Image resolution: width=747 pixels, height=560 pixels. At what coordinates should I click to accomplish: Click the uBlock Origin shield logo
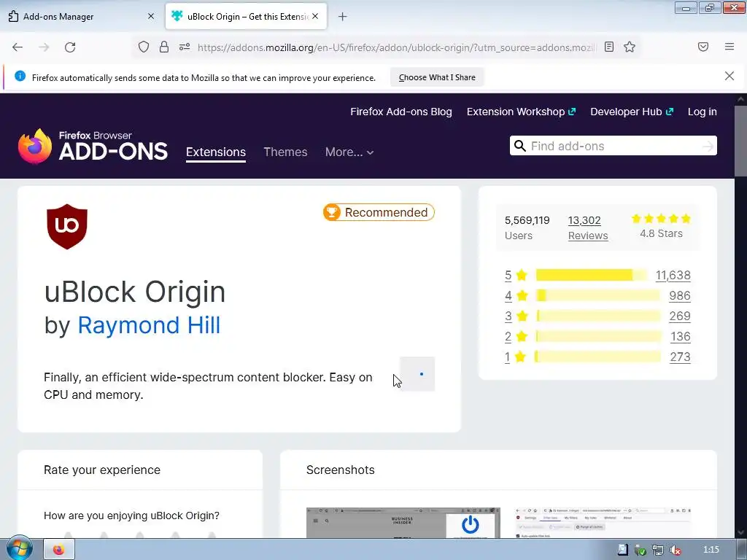[x=67, y=227]
